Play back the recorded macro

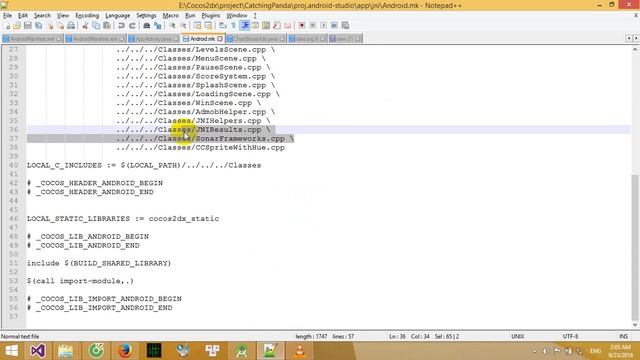pyautogui.click(x=323, y=26)
